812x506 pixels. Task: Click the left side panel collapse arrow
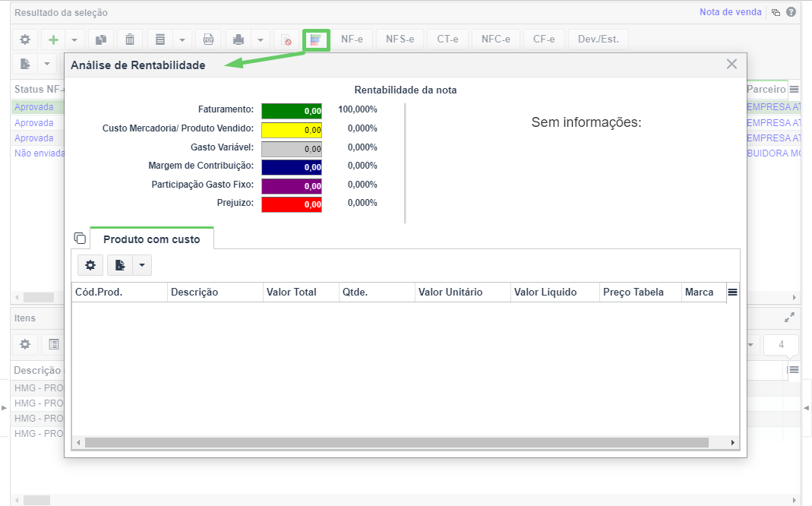pos(4,408)
